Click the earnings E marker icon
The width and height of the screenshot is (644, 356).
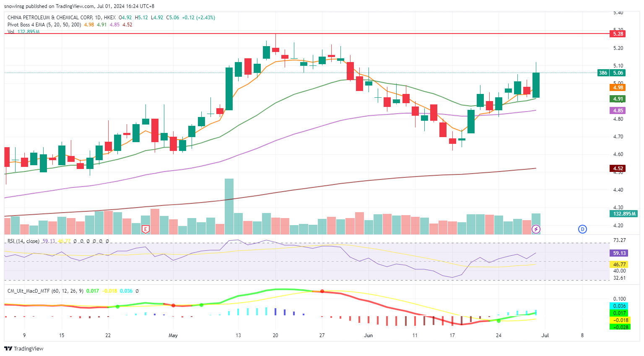click(x=146, y=229)
